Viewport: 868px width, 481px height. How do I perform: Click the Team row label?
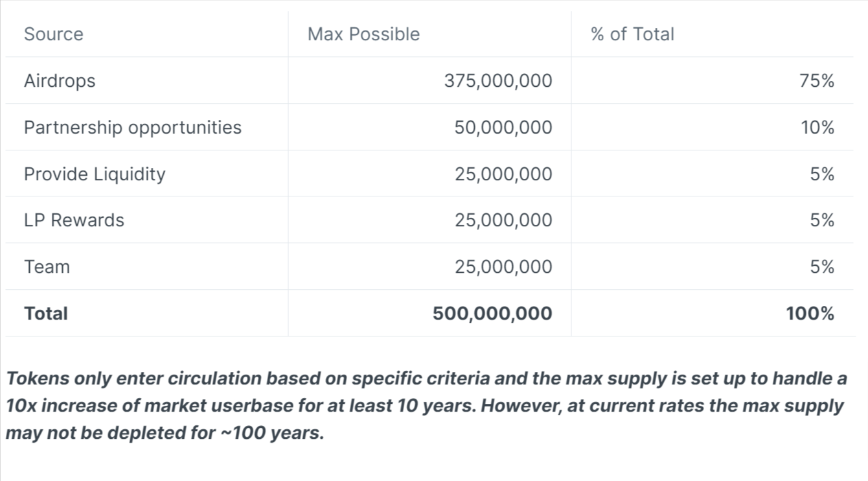(47, 266)
